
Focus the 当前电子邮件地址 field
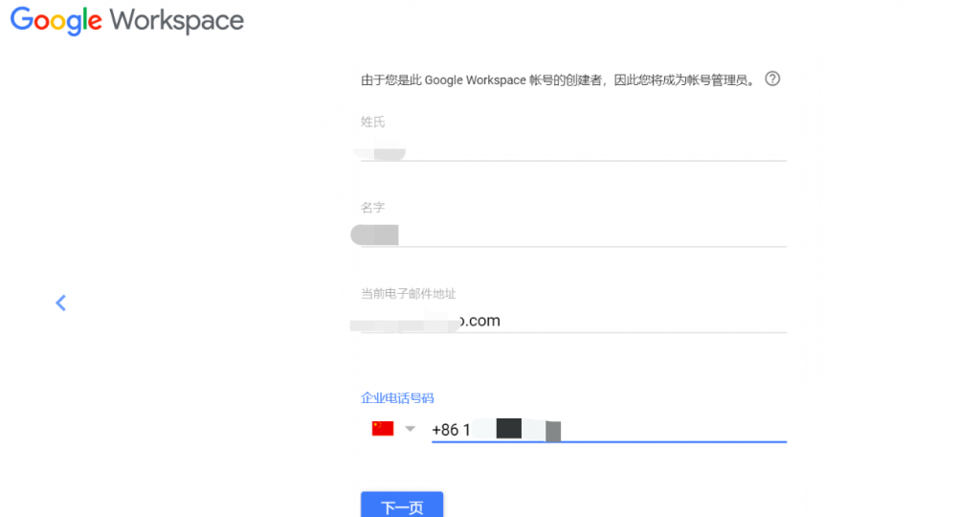point(573,322)
